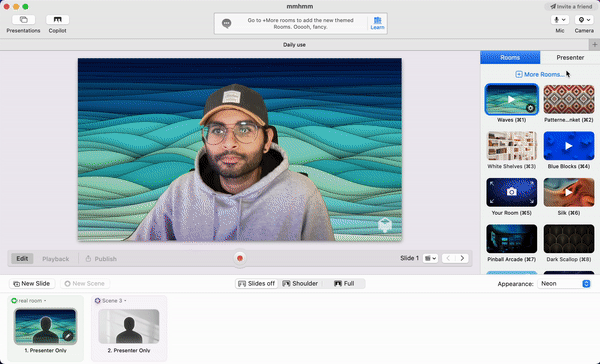Open the Mic dropdown
Image resolution: width=600 pixels, height=364 pixels.
tap(560, 20)
